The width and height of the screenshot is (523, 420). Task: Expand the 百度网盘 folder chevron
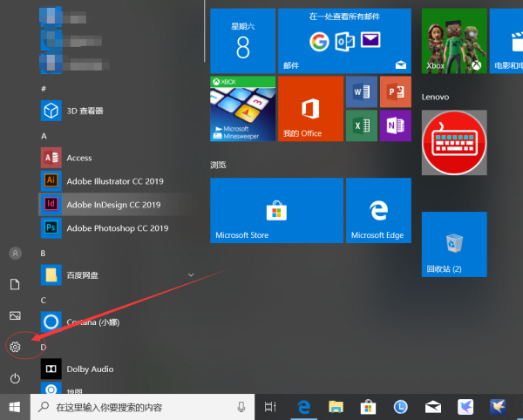[191, 275]
